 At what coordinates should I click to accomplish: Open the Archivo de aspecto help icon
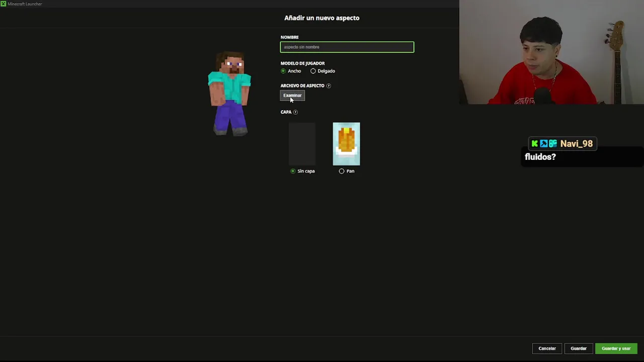pyautogui.click(x=329, y=85)
